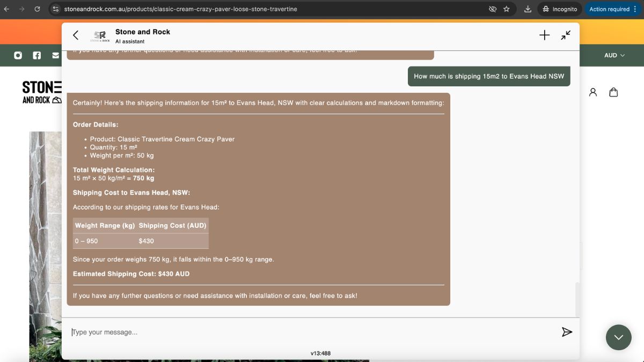Select Shipping Cost to Evans Head heading
Screen dimensions: 644x362
pos(131,193)
